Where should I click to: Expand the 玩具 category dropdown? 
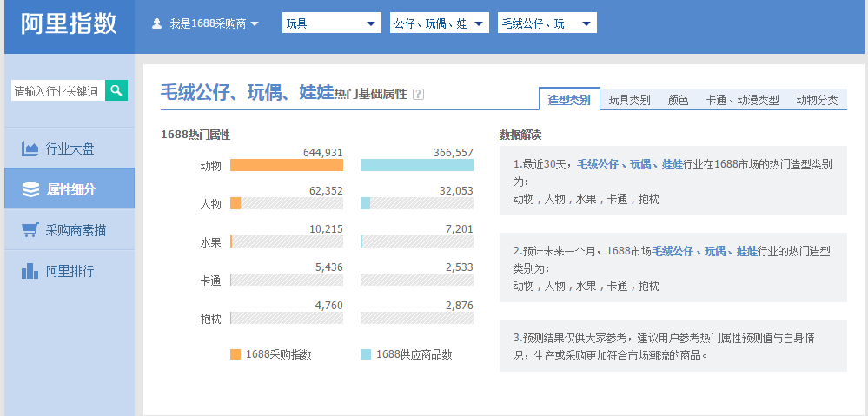click(x=331, y=23)
